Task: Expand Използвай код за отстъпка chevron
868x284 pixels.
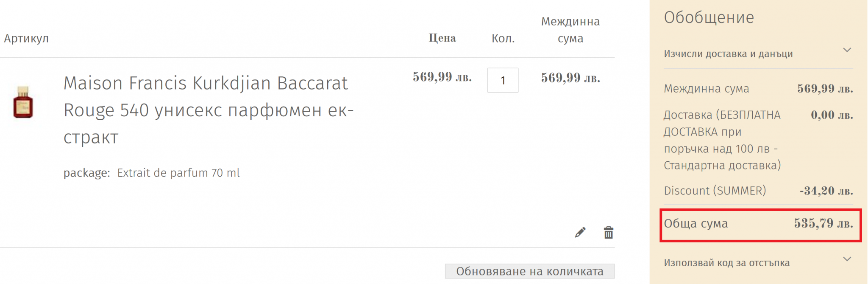Action: pyautogui.click(x=847, y=259)
